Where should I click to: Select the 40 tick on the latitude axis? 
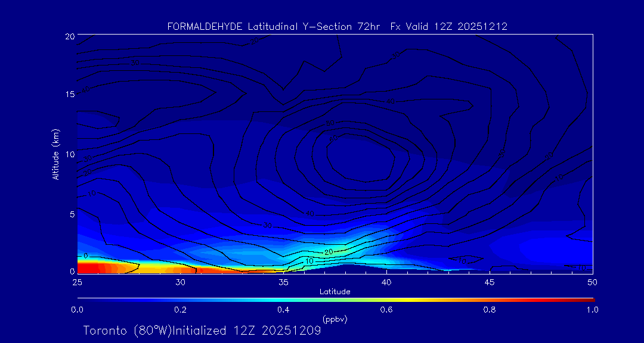[386, 281]
